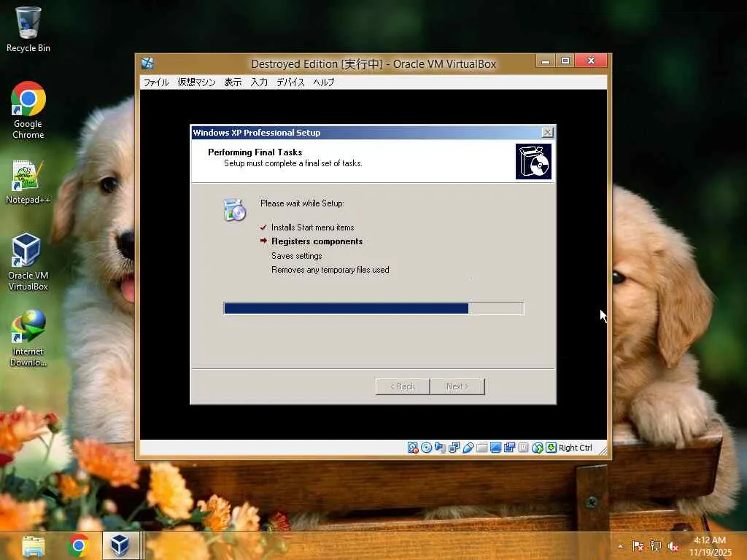Click the VirtualBox window resize grip

(603, 451)
